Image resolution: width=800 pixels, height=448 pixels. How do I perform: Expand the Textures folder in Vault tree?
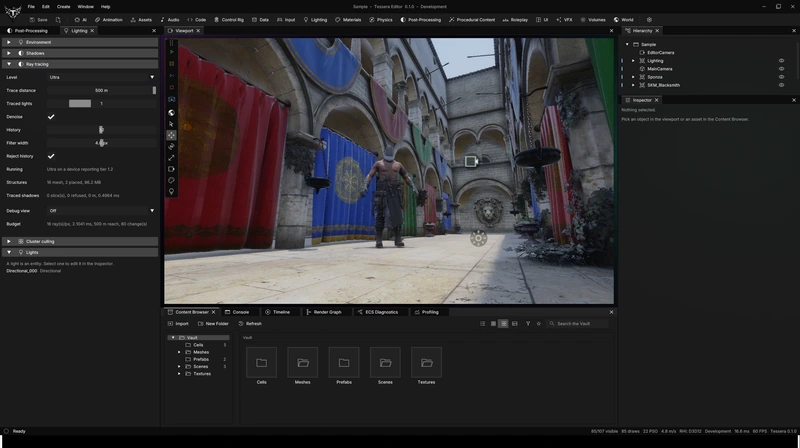pyautogui.click(x=179, y=374)
